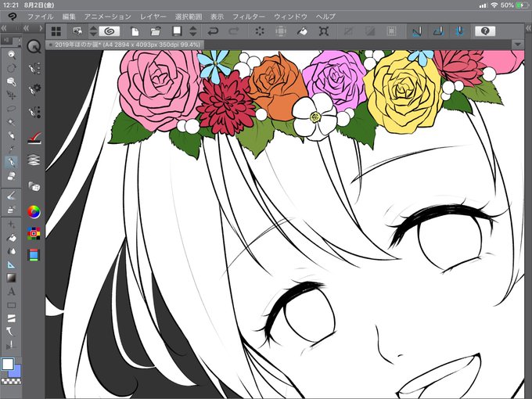The height and width of the screenshot is (399, 532).
Task: Launch CLIP STUDIO via swirl button
Action: point(109,31)
